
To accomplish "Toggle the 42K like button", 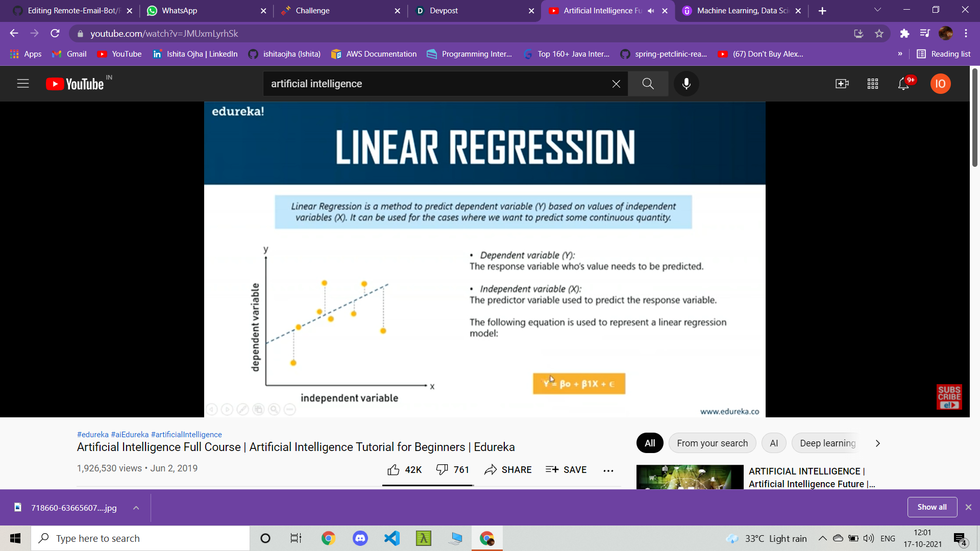I will click(x=404, y=469).
